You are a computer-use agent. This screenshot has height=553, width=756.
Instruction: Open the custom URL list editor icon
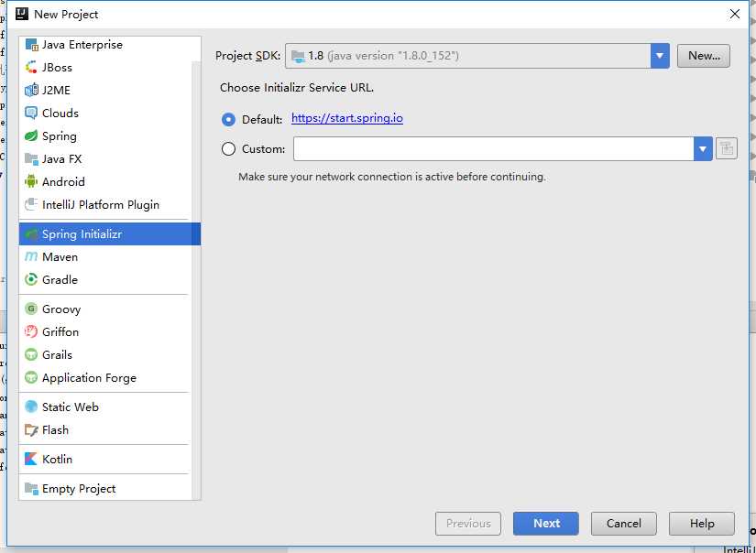[x=727, y=148]
